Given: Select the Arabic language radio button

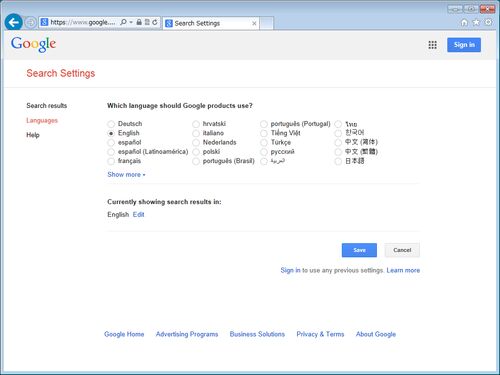Looking at the screenshot, I should point(264,161).
